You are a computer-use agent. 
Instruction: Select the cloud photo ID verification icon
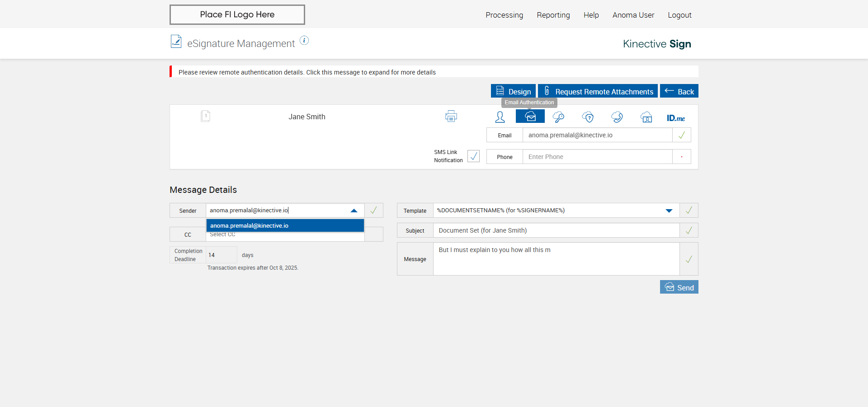click(x=646, y=117)
